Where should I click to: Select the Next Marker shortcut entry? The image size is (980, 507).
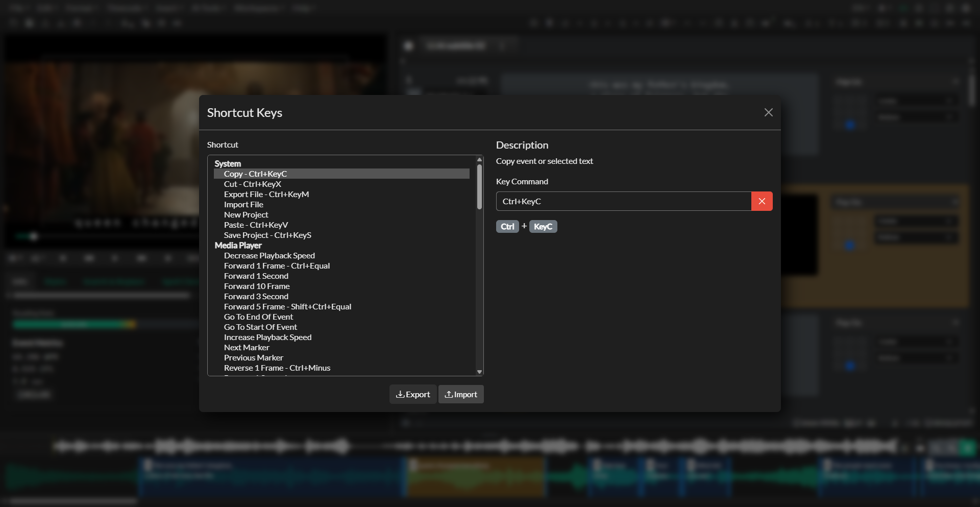[x=247, y=347]
